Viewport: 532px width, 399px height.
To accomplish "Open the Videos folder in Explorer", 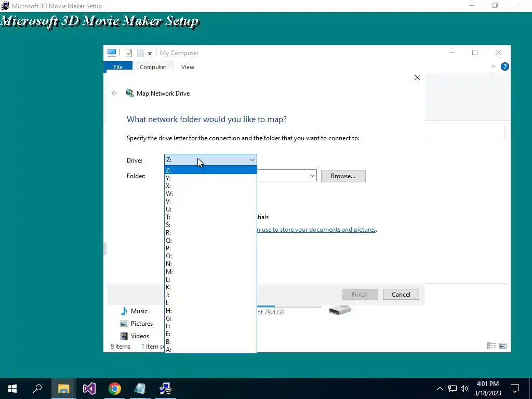I will [x=135, y=336].
